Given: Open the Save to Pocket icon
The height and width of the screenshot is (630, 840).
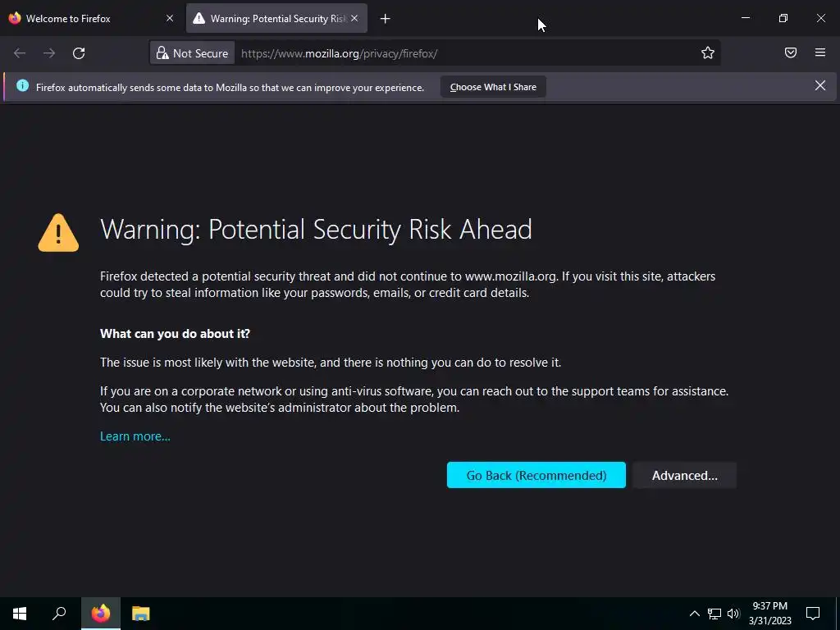Looking at the screenshot, I should pos(791,52).
